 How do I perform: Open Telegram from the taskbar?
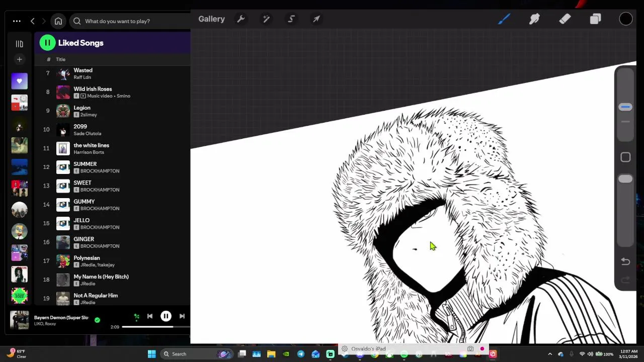point(301,354)
